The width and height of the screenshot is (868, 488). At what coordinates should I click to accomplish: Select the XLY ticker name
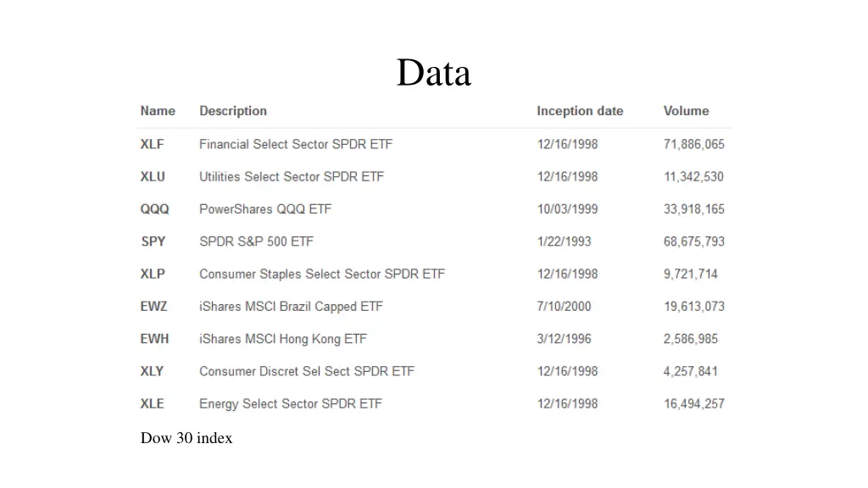point(152,371)
